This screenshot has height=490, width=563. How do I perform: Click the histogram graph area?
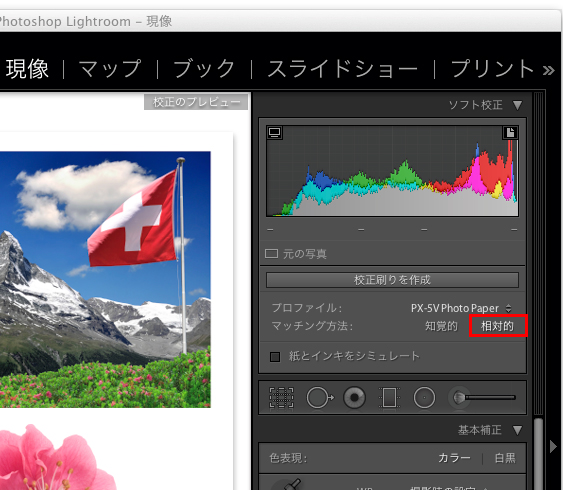pos(392,171)
